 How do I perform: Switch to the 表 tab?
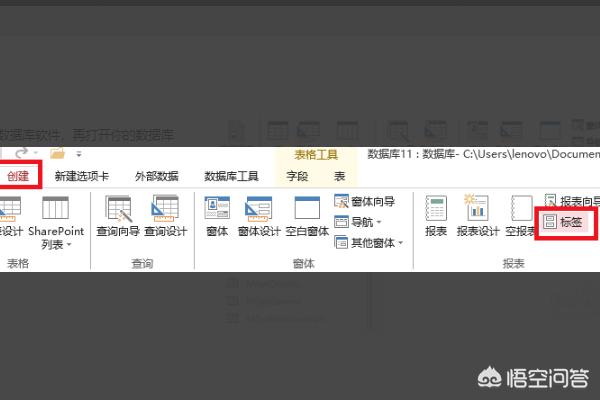339,176
